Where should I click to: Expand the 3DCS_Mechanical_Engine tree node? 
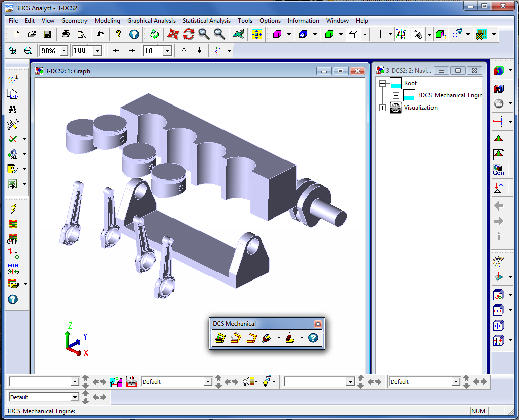pyautogui.click(x=396, y=95)
